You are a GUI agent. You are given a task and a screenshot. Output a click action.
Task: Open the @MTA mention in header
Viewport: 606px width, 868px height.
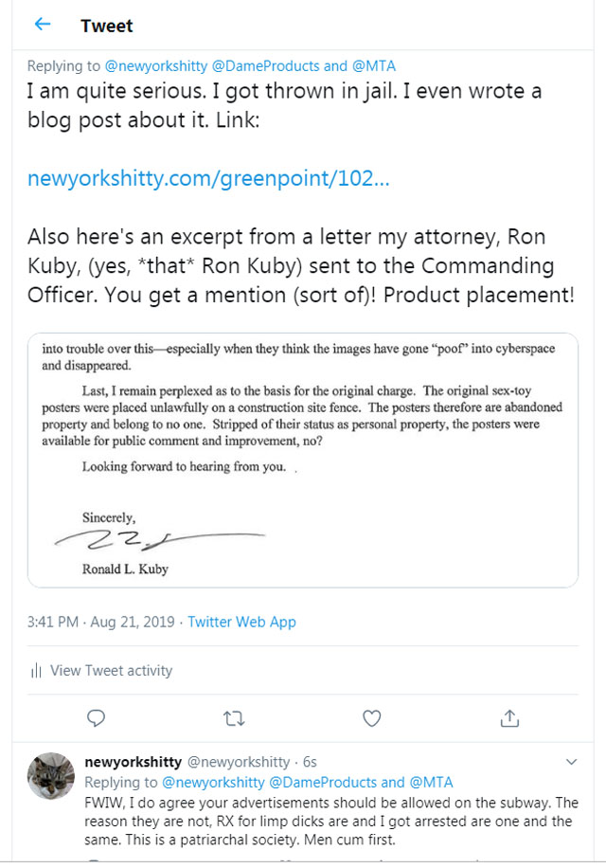pyautogui.click(x=376, y=66)
